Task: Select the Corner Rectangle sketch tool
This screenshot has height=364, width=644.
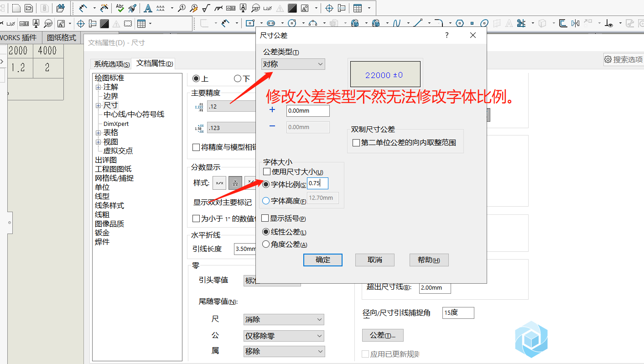Action: [250, 23]
